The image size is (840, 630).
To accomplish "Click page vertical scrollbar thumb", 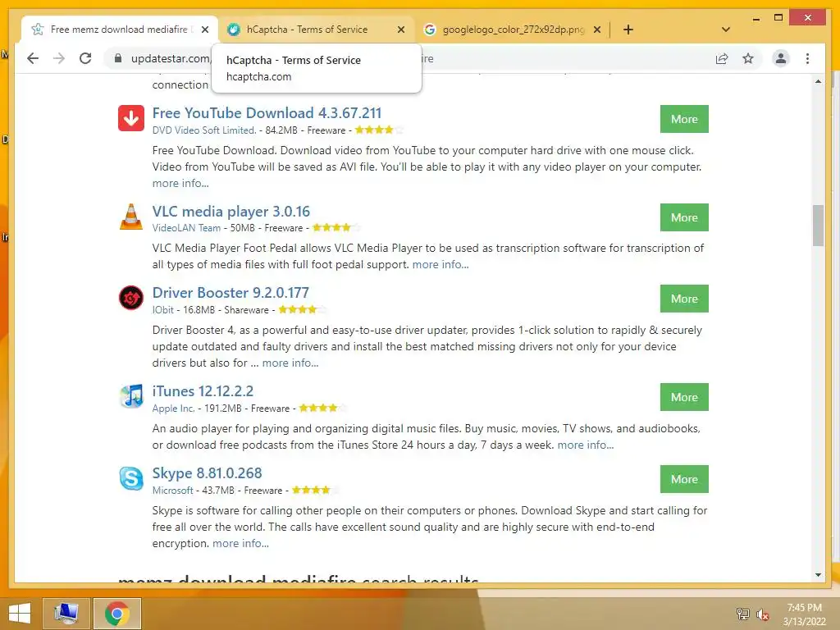I will pyautogui.click(x=818, y=225).
